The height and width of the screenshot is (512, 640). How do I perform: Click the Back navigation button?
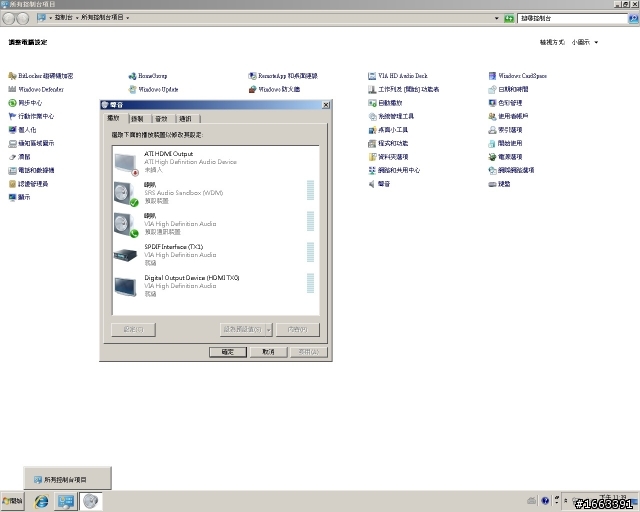point(9,18)
